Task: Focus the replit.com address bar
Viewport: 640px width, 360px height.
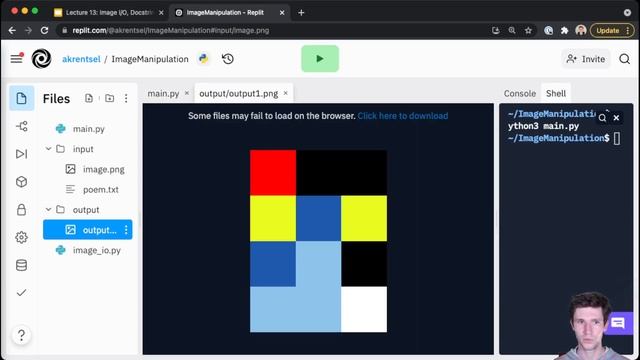Action: pos(269,31)
